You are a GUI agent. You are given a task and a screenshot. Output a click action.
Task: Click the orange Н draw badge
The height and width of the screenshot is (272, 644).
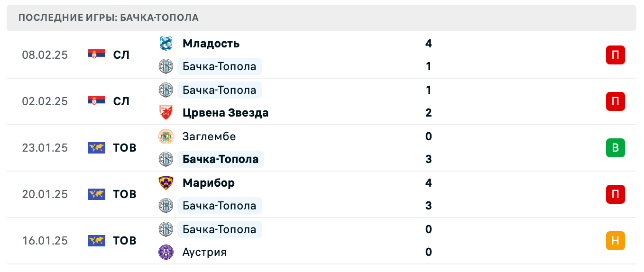click(615, 241)
